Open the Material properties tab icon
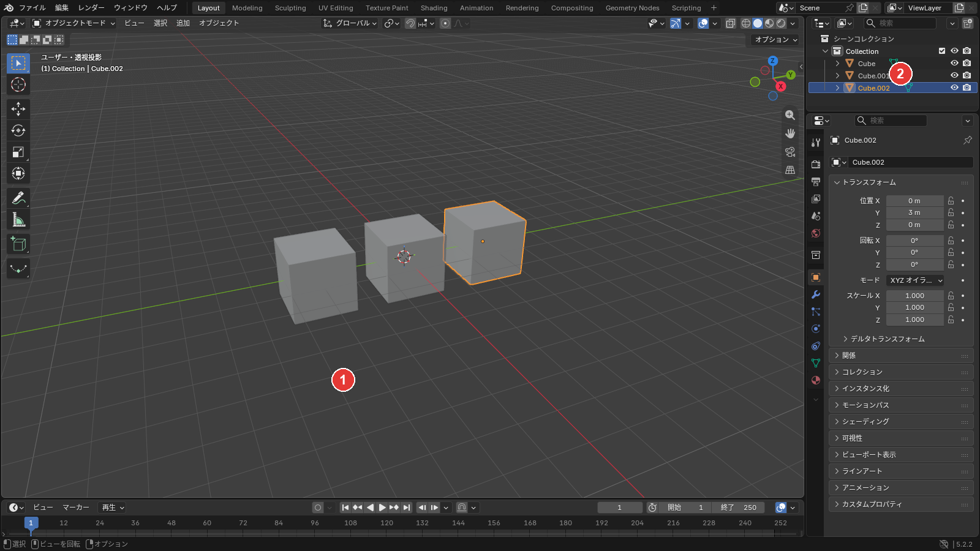 tap(816, 380)
